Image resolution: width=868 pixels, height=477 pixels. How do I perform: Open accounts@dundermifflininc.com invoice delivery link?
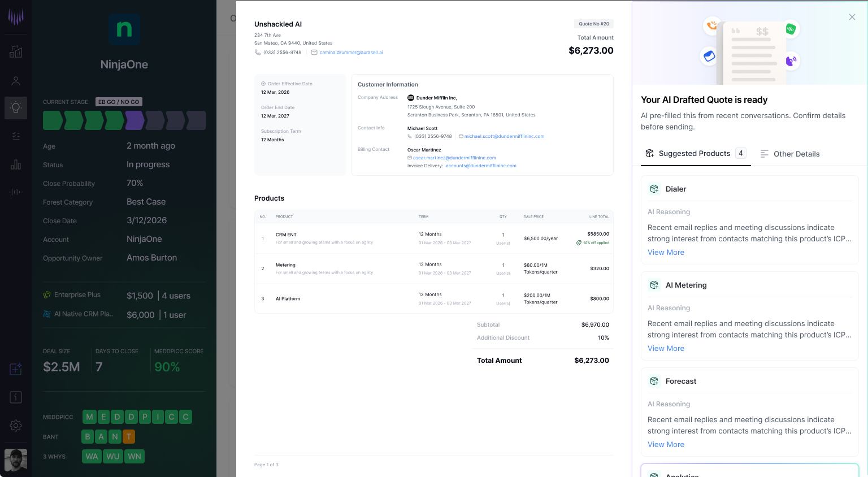pyautogui.click(x=481, y=166)
